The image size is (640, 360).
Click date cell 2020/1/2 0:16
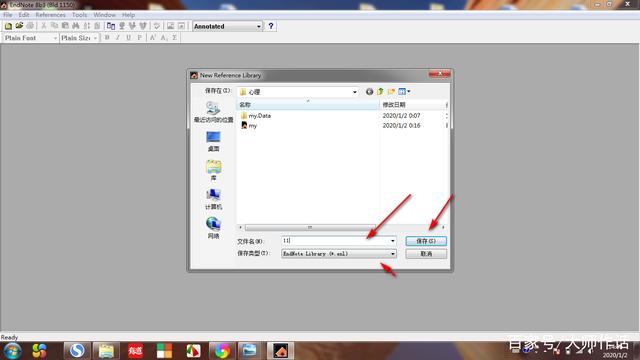tap(401, 126)
